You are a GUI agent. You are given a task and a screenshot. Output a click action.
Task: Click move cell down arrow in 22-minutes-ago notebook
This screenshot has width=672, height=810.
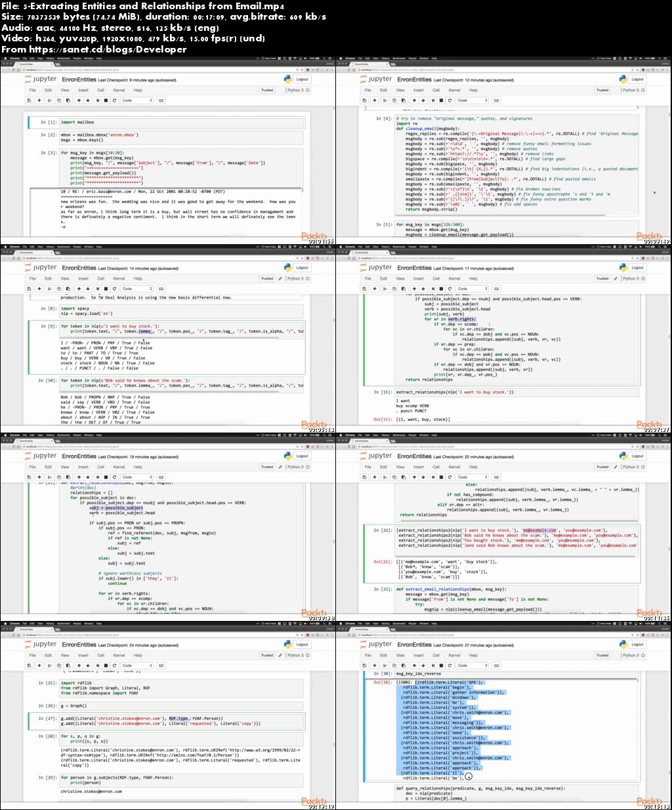[x=423, y=477]
